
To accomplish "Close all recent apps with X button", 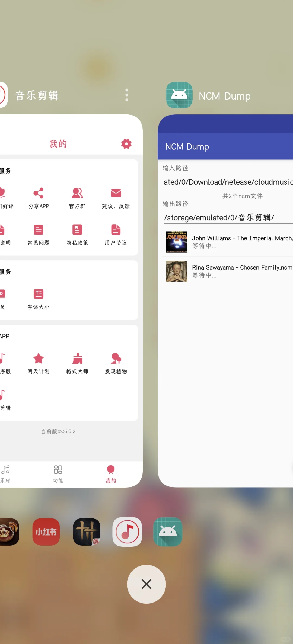I will click(146, 584).
